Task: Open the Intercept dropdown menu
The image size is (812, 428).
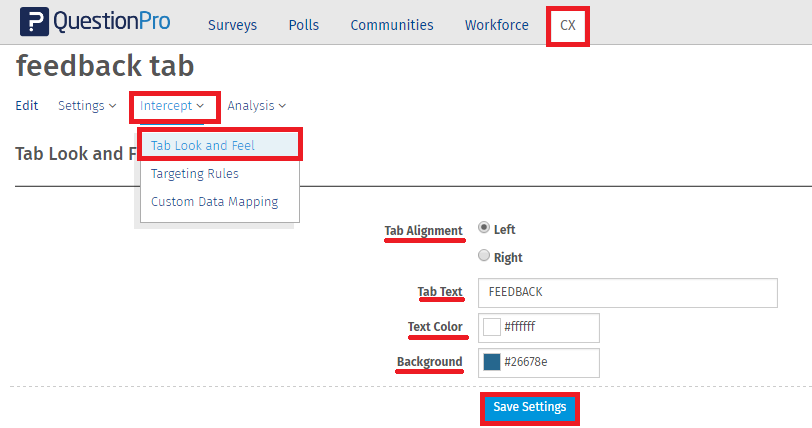Action: [172, 106]
